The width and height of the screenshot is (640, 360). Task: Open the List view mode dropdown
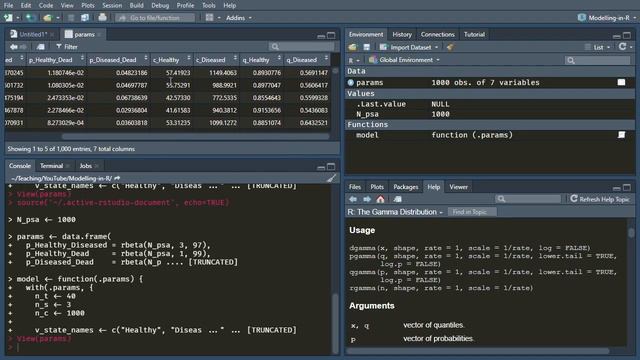tap(598, 47)
